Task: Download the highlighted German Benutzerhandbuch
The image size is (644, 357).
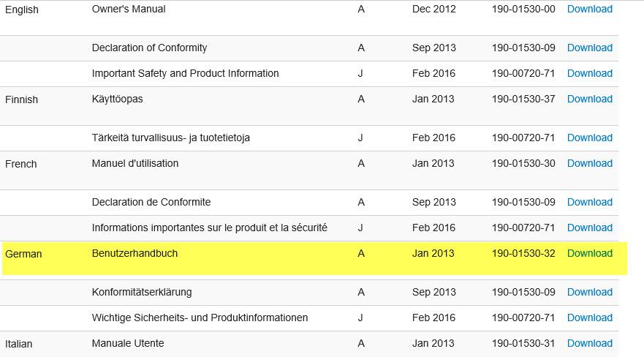Action: click(589, 254)
